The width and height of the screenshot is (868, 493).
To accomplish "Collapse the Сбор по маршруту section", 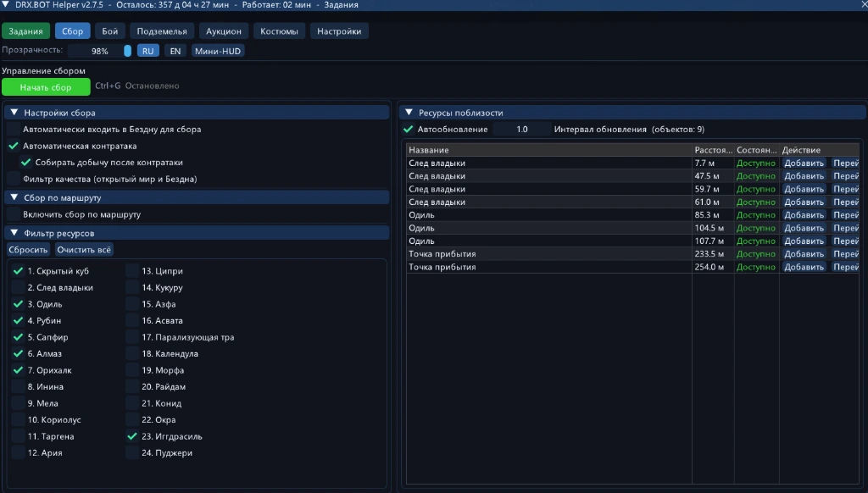I will click(x=14, y=197).
